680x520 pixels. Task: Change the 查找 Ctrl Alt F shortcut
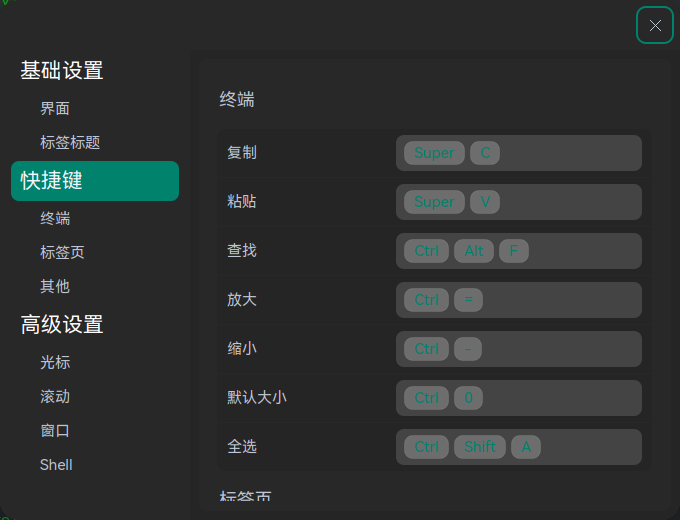click(519, 251)
